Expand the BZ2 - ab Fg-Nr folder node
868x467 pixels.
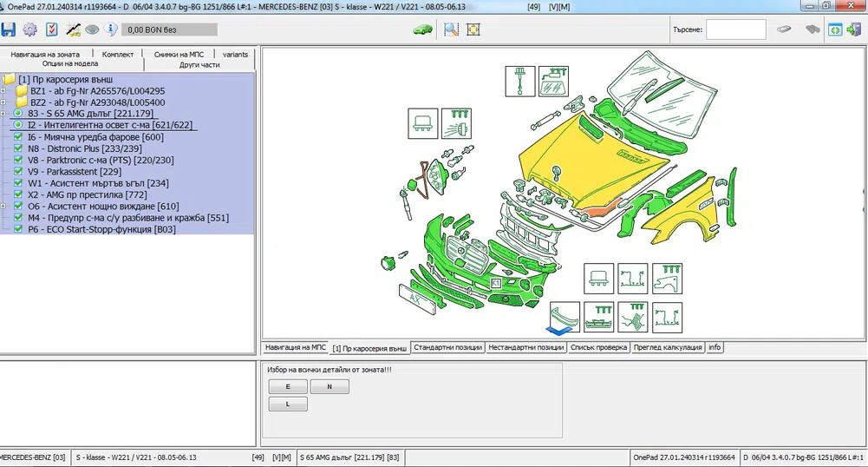coord(3,102)
